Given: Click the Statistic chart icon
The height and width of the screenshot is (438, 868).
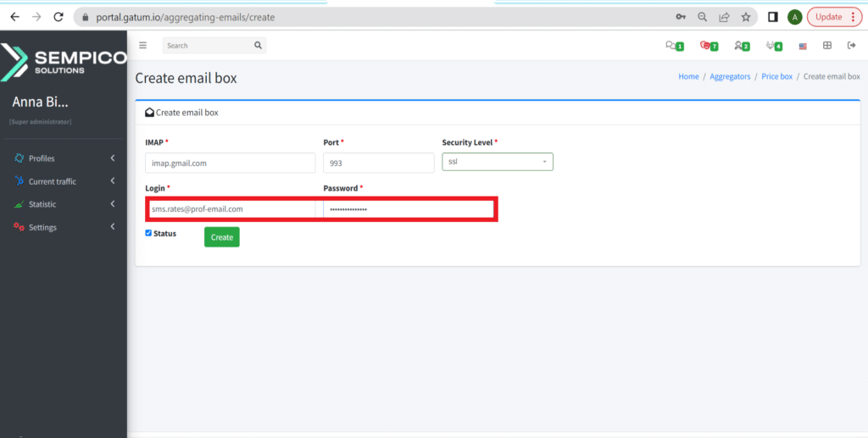Looking at the screenshot, I should [19, 204].
